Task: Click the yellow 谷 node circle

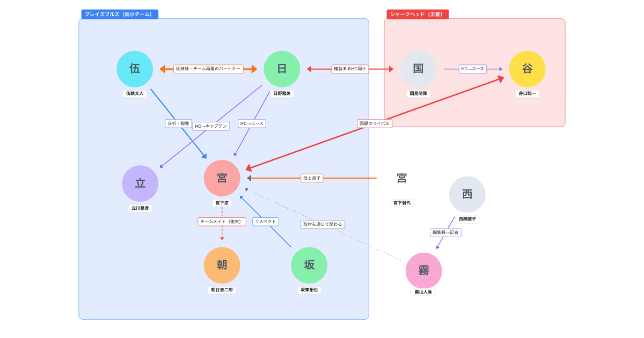Action: pos(527,69)
